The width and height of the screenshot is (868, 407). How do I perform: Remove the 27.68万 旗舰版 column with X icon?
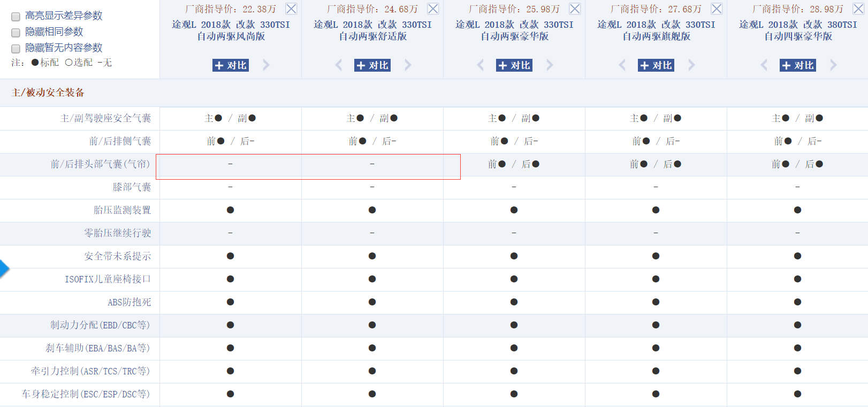pyautogui.click(x=717, y=9)
